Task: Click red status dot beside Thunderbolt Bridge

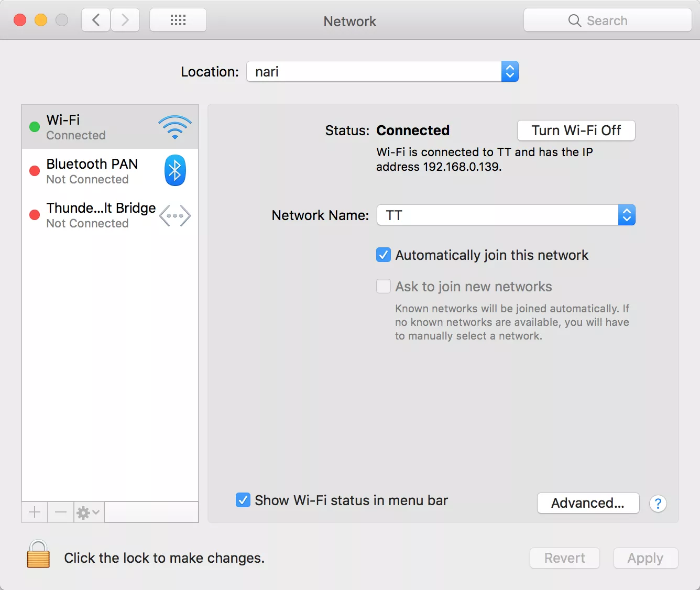Action: 35,215
